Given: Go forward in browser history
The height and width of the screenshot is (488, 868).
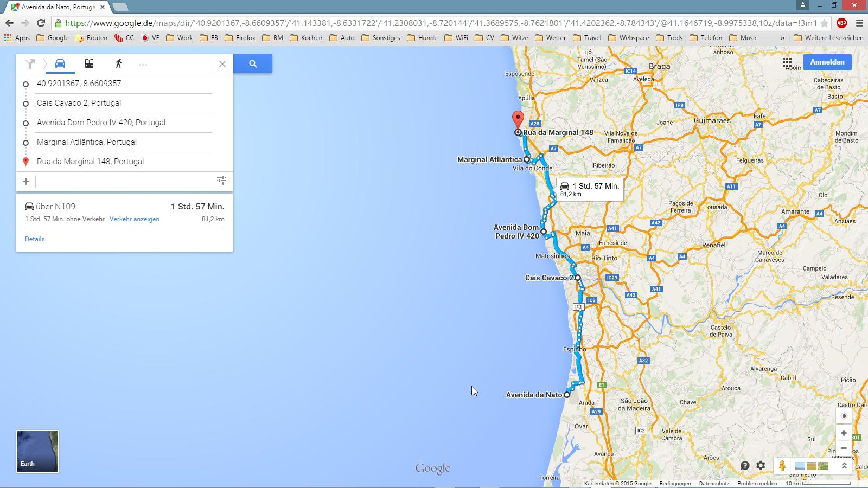Looking at the screenshot, I should coord(25,23).
